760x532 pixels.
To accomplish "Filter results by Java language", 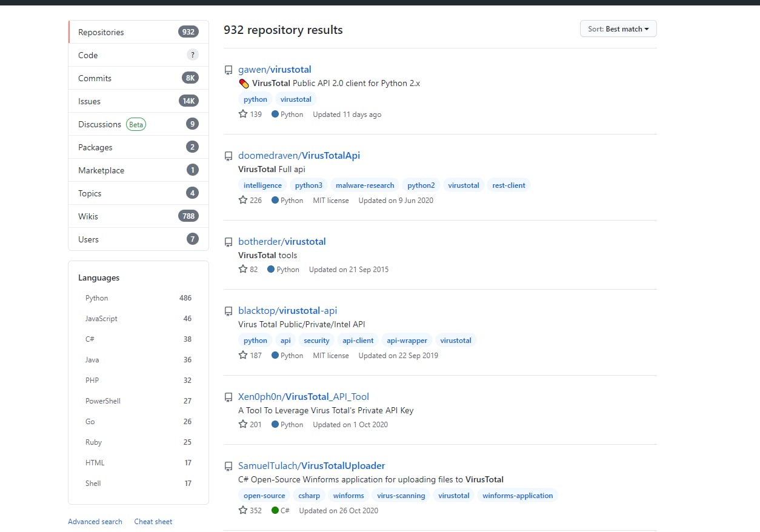I will 138,360.
